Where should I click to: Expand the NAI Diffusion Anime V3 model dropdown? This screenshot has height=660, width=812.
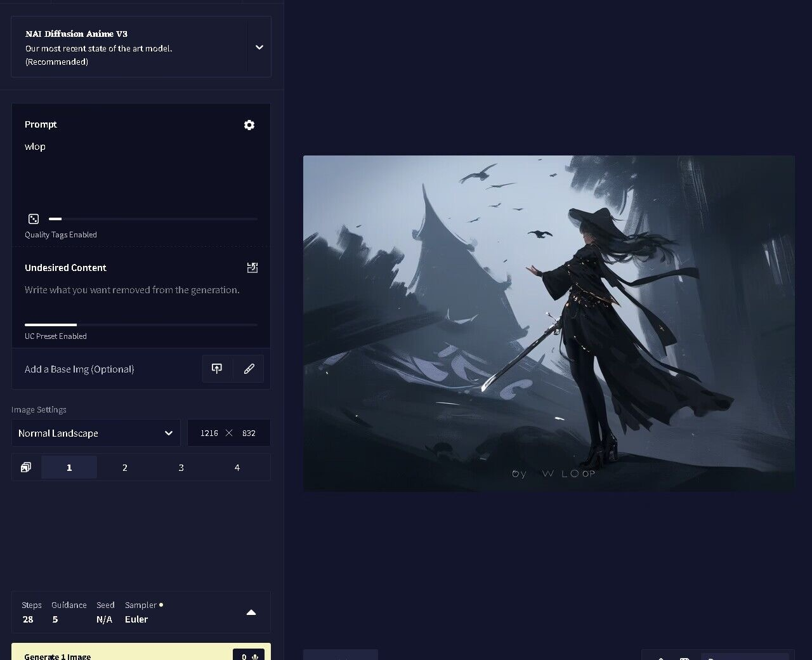[x=259, y=47]
